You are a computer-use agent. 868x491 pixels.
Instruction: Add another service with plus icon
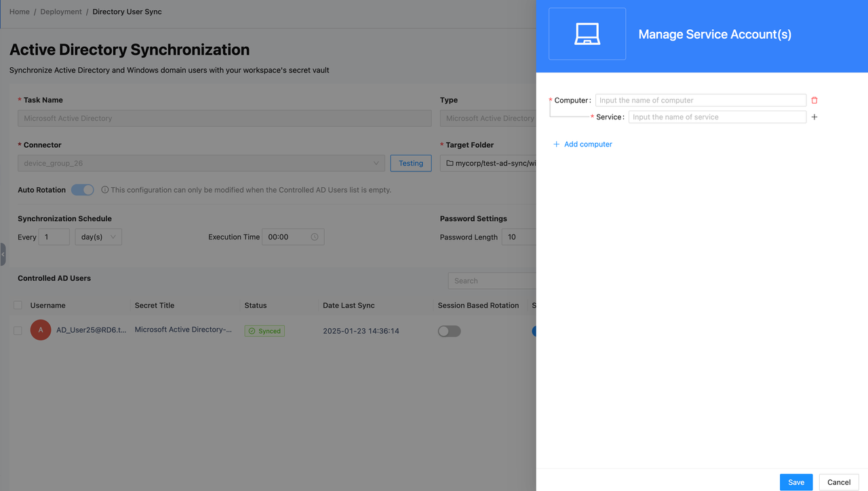pyautogui.click(x=814, y=117)
